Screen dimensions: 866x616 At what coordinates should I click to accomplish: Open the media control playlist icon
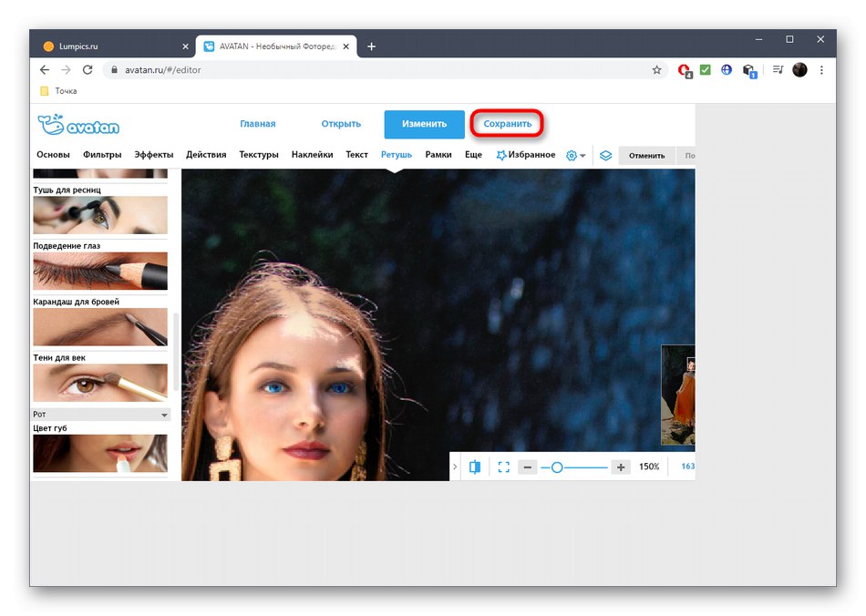pyautogui.click(x=778, y=69)
